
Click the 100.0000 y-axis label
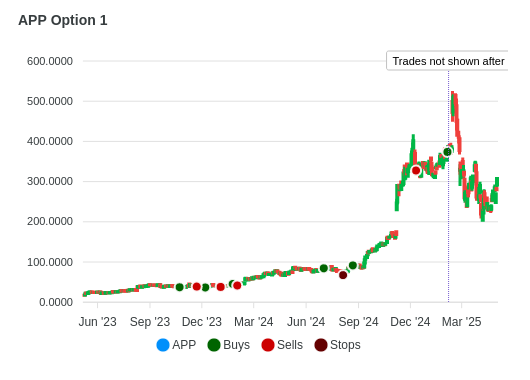point(50,262)
